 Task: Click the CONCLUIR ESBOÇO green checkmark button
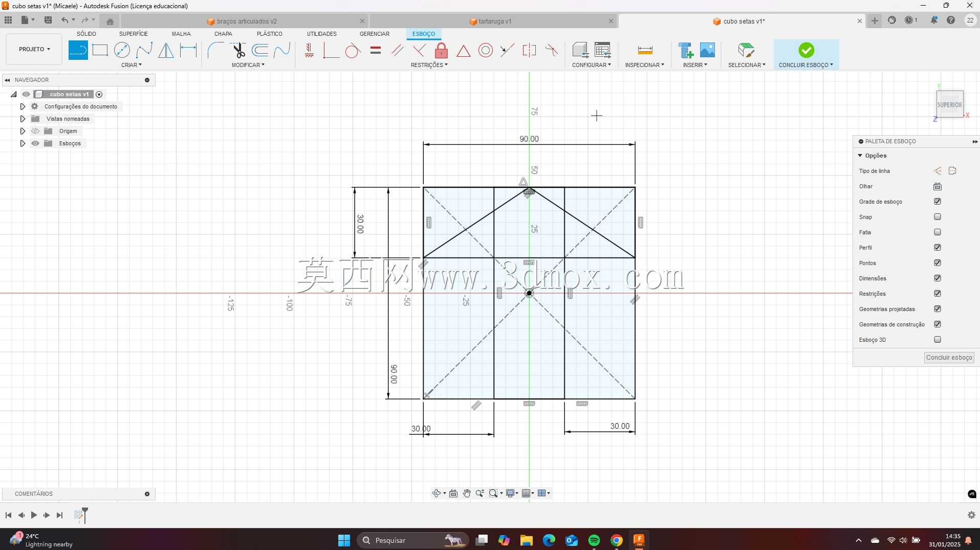pos(807,50)
